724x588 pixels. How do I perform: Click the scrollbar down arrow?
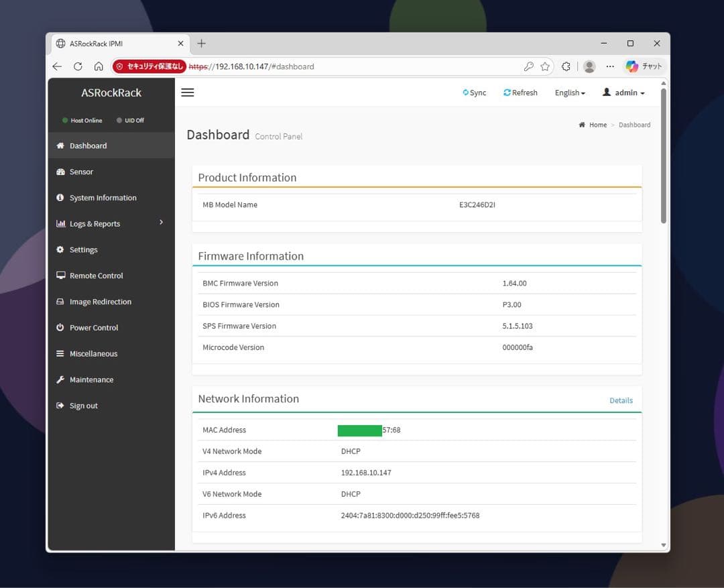coord(664,546)
